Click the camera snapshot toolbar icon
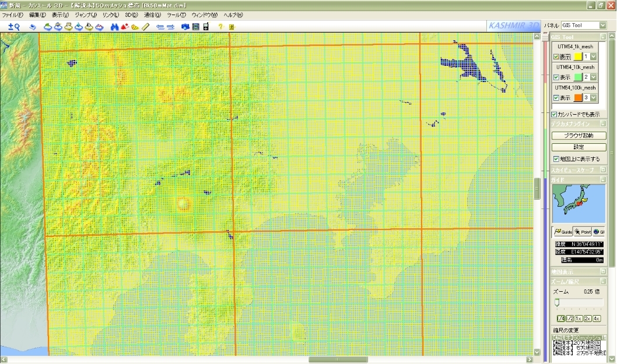The image size is (617, 364). click(x=185, y=27)
